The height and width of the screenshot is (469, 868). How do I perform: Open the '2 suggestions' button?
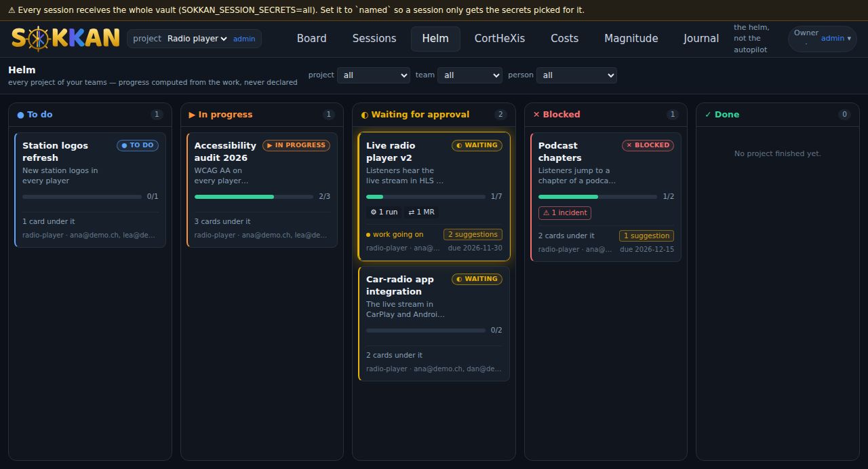click(x=473, y=234)
